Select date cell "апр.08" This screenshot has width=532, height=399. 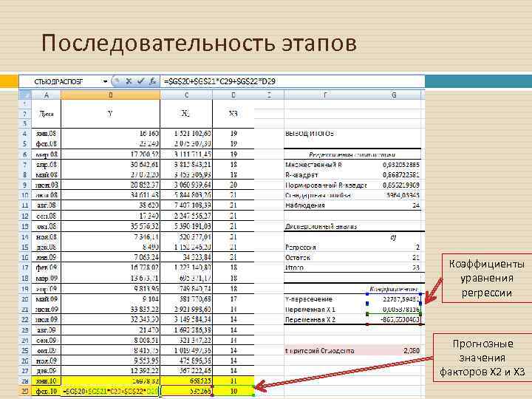(46, 165)
